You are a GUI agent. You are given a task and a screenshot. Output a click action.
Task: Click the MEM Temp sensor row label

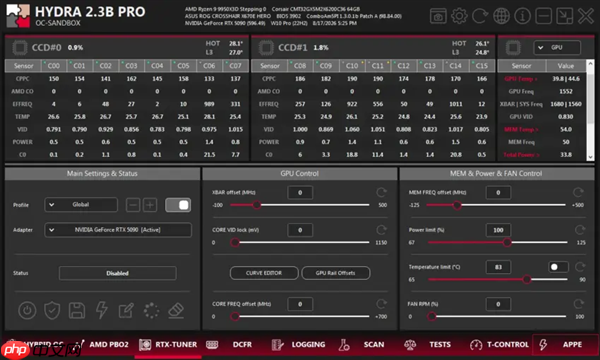pos(521,129)
